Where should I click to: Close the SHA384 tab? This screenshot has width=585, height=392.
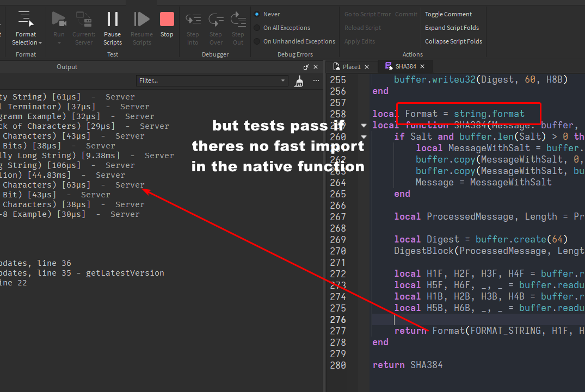[x=422, y=66]
